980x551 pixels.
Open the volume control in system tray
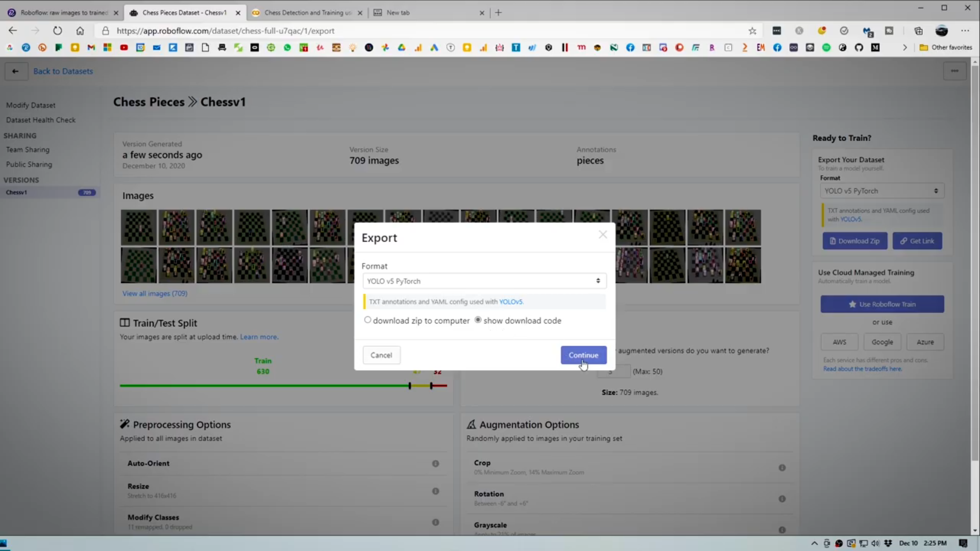click(876, 543)
